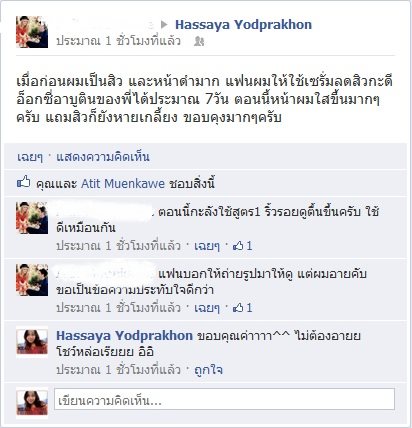
Task: Click 'ถูกใจ' like link on Hassaya's comment
Action: point(209,370)
